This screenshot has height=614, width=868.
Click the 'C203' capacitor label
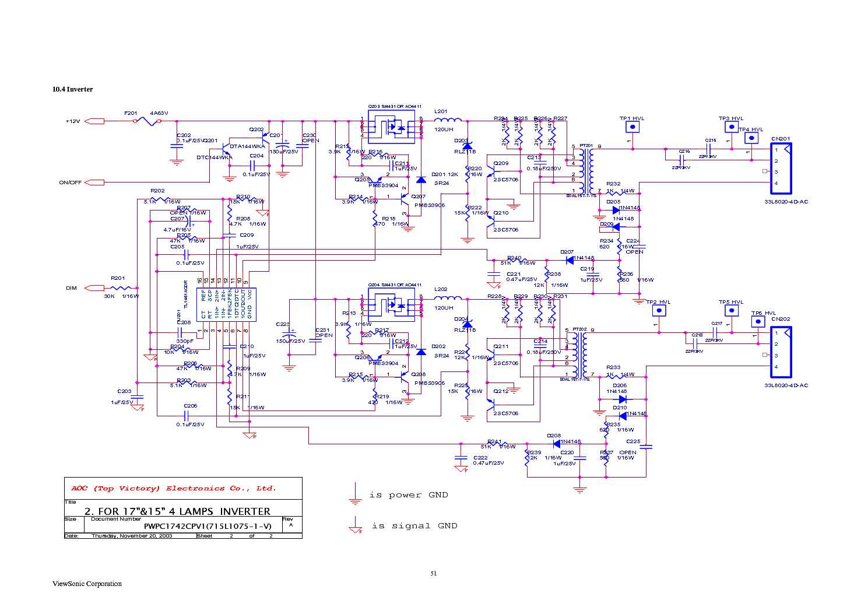pyautogui.click(x=124, y=391)
